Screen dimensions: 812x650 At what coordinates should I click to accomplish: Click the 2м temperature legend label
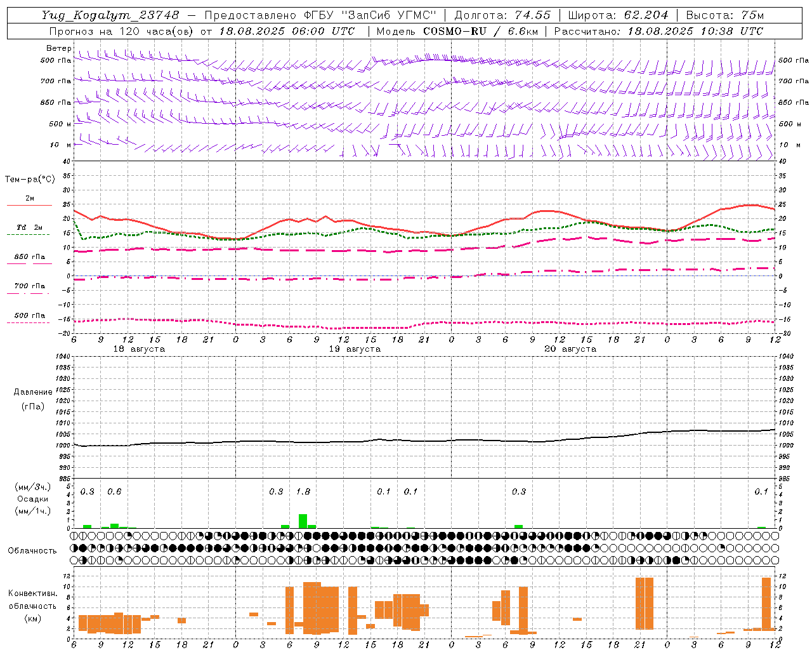point(30,199)
